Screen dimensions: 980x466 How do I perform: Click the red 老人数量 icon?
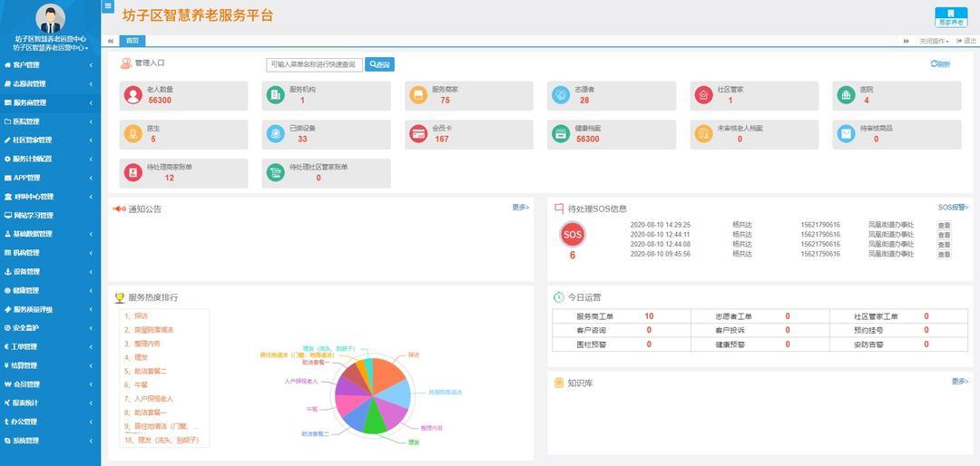(x=132, y=95)
